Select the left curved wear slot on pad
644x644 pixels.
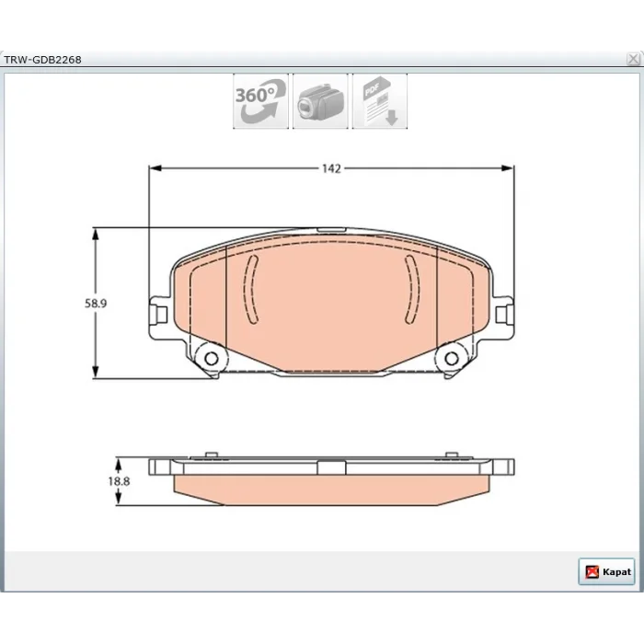coord(250,289)
